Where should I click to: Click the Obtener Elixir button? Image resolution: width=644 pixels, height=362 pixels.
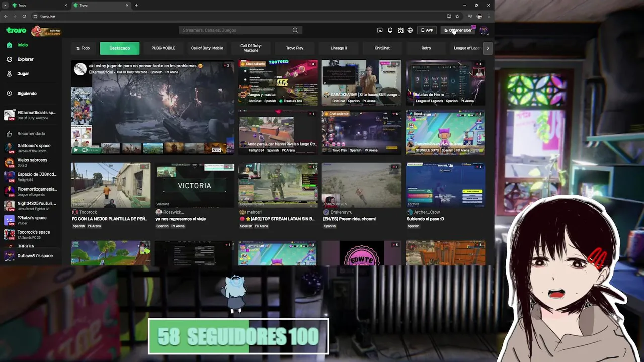pos(458,30)
